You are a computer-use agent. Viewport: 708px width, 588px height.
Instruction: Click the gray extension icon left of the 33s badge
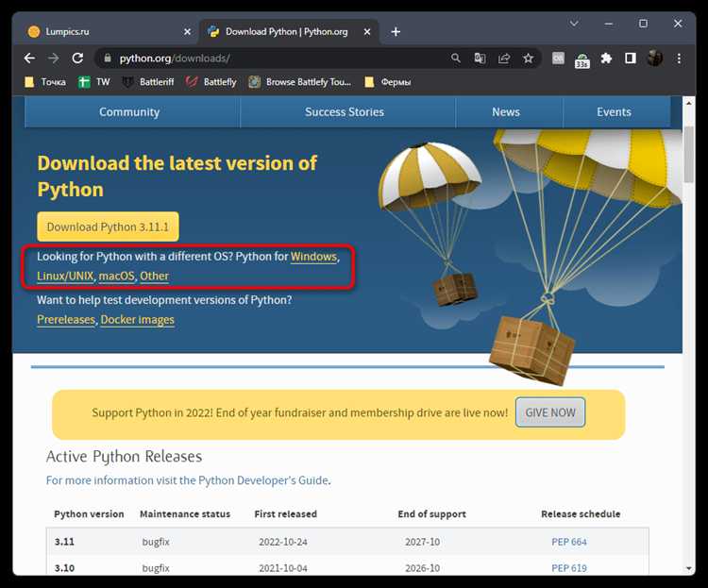click(x=558, y=59)
